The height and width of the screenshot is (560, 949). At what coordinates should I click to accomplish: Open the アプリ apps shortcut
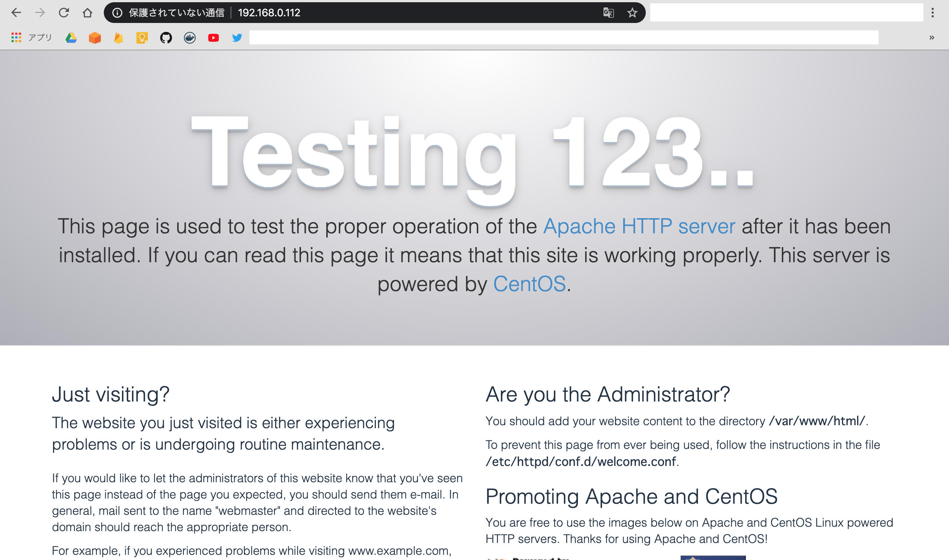click(32, 38)
